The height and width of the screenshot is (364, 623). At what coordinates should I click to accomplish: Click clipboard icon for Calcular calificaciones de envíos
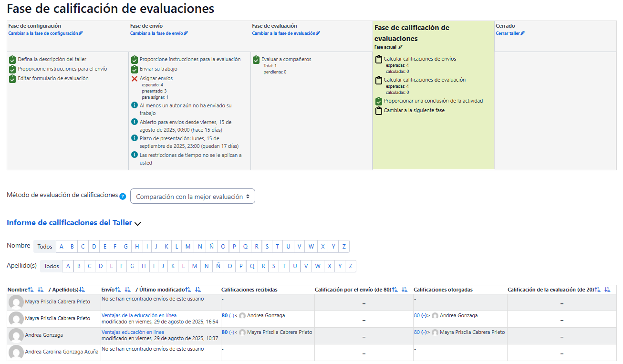tap(379, 59)
